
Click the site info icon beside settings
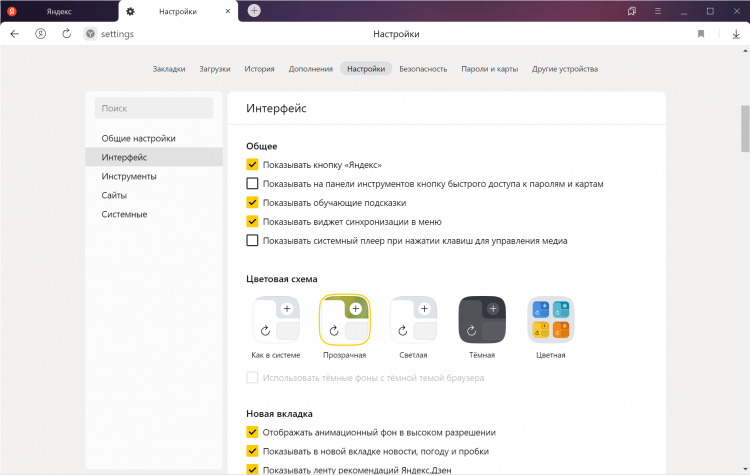point(90,34)
